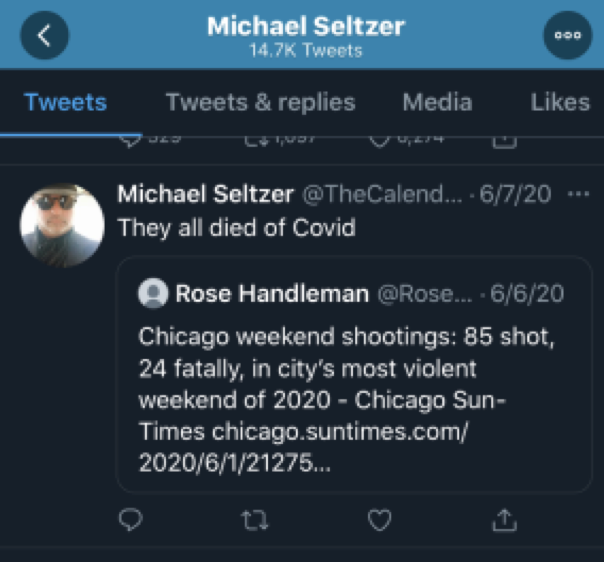The width and height of the screenshot is (604, 562).
Task: Open Michael Seltzer's name on the tweet
Action: tap(206, 194)
